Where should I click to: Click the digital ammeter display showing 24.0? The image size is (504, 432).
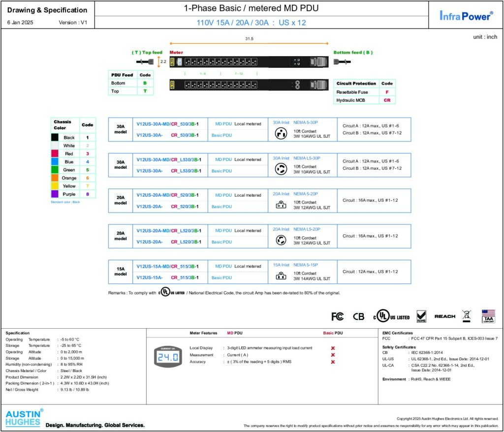tap(168, 356)
